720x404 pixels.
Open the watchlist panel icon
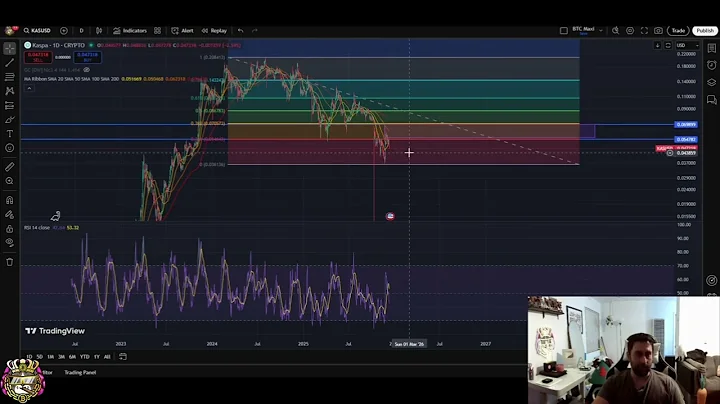tap(712, 48)
